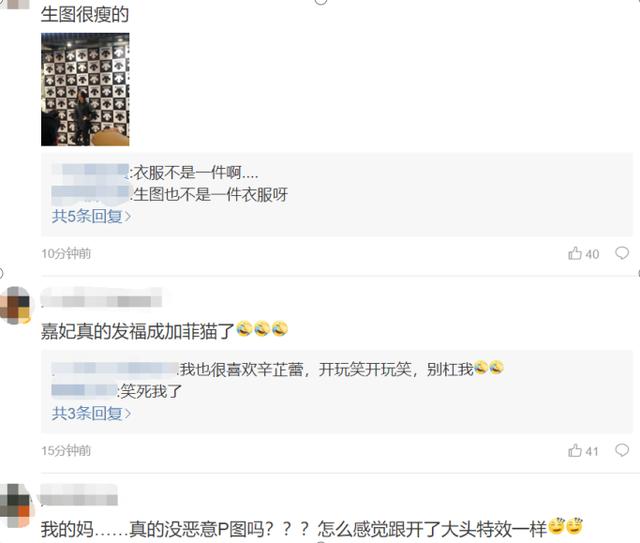Image resolution: width=640 pixels, height=543 pixels.
Task: Open blurred username above 我的妈 comment
Action: [x=79, y=495]
